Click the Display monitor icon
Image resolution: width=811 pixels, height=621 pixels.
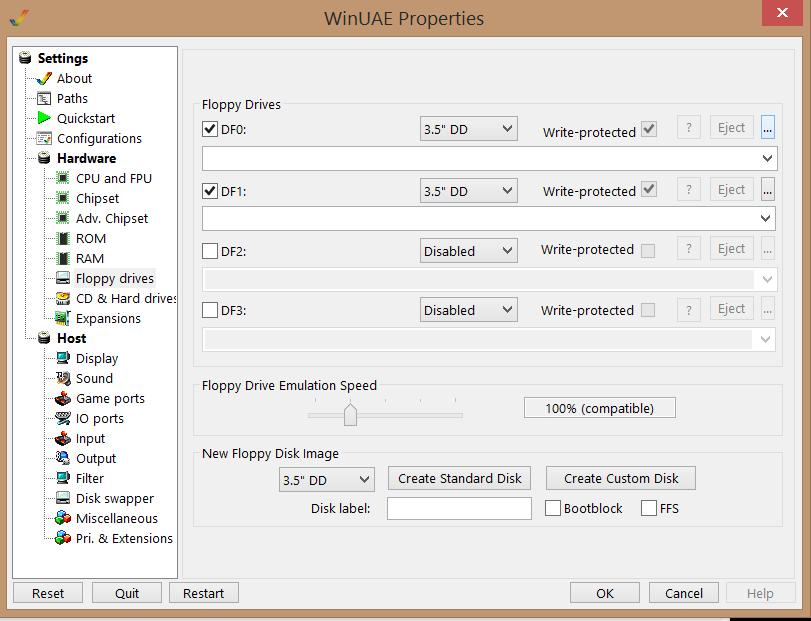point(63,358)
